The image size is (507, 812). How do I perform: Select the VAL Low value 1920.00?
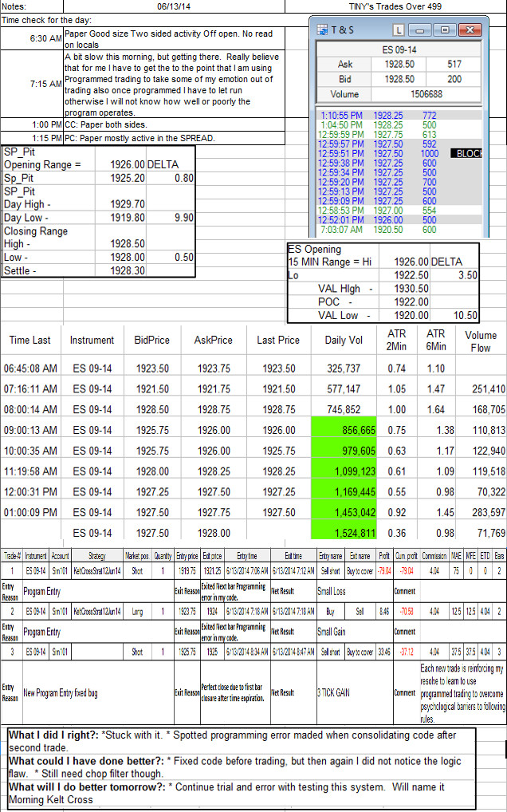tap(404, 315)
